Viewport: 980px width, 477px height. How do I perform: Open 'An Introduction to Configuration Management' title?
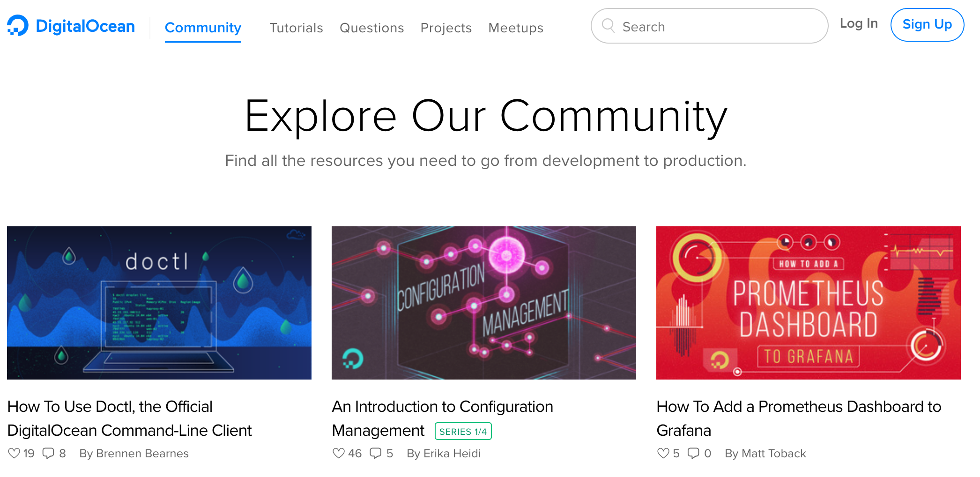click(x=442, y=418)
